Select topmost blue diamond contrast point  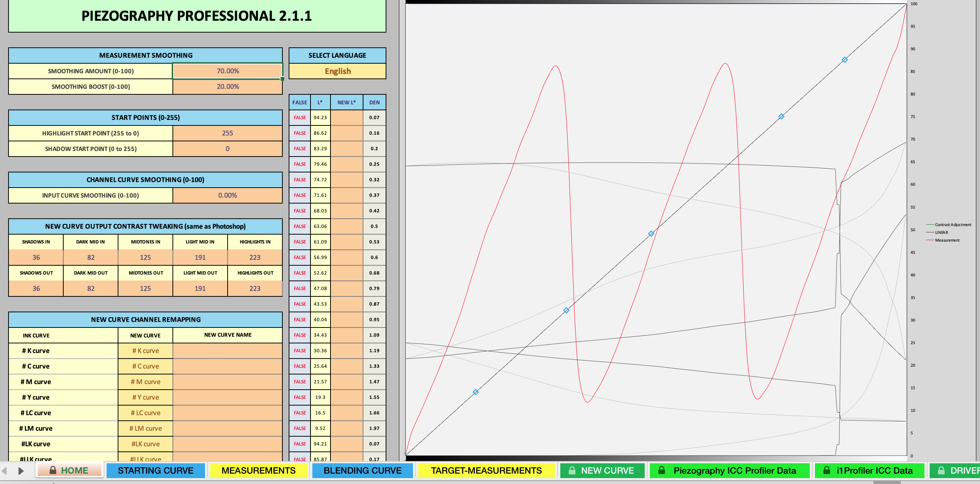[x=845, y=60]
